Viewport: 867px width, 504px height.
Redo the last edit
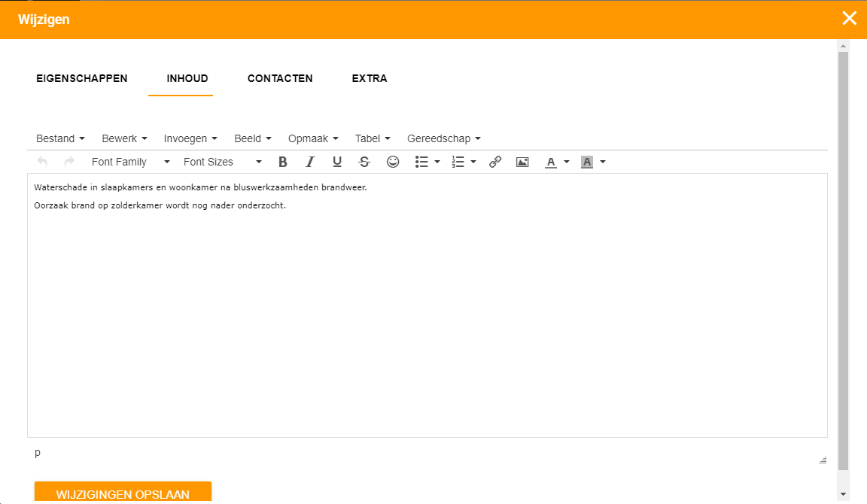click(x=69, y=162)
